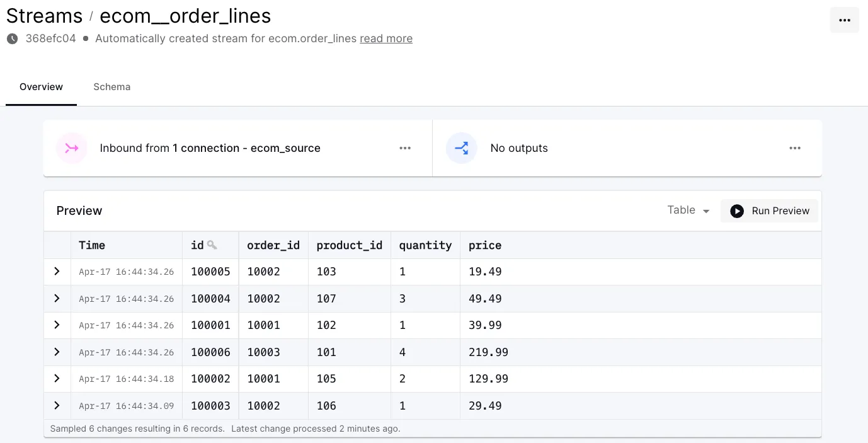Select the 368efc04 version hash
Image resolution: width=868 pixels, height=443 pixels.
(x=50, y=38)
